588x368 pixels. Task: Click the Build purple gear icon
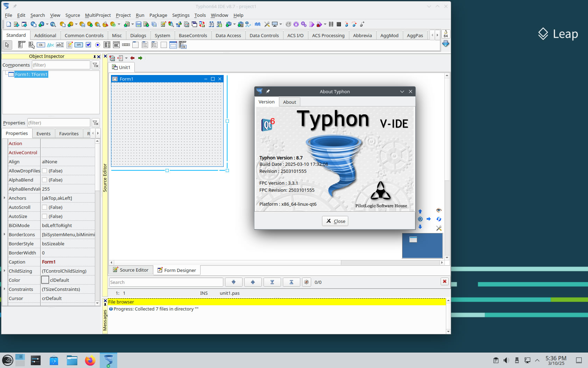click(296, 24)
